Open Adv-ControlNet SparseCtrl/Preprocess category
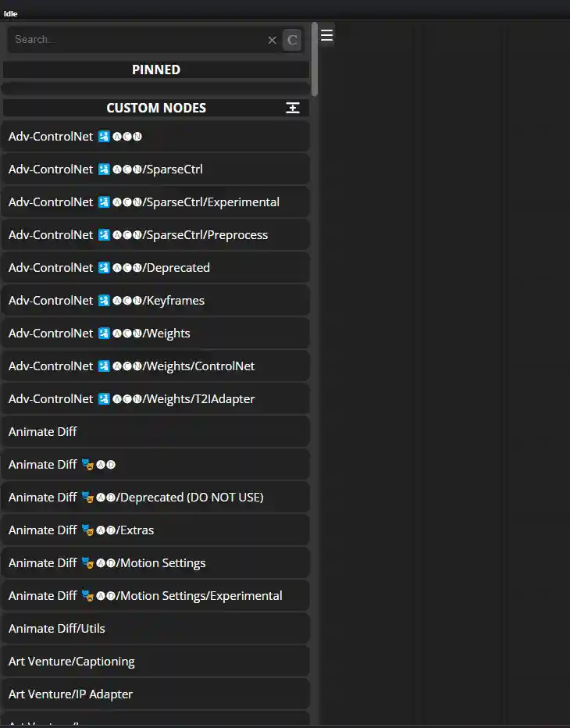This screenshot has width=570, height=728. (x=155, y=235)
